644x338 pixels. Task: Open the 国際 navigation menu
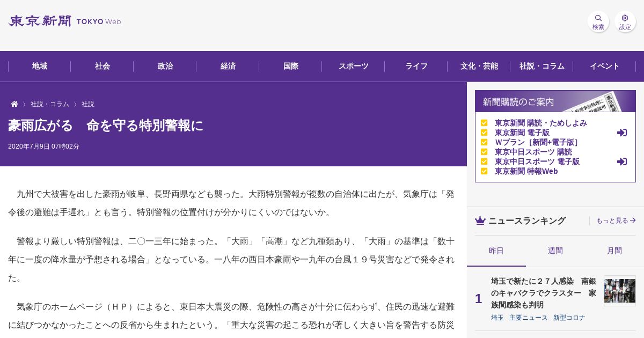(291, 66)
